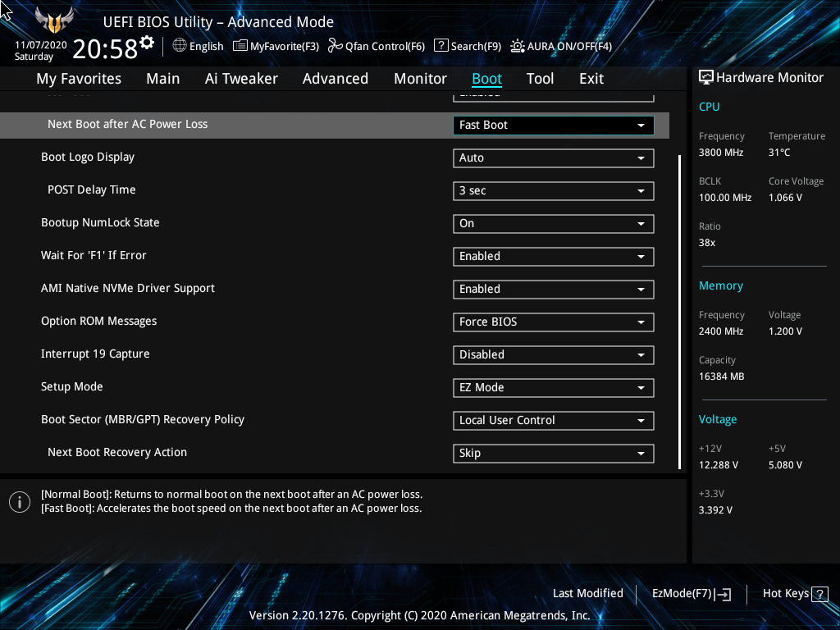Viewport: 840px width, 630px height.
Task: Open the Advanced tab
Action: point(336,79)
